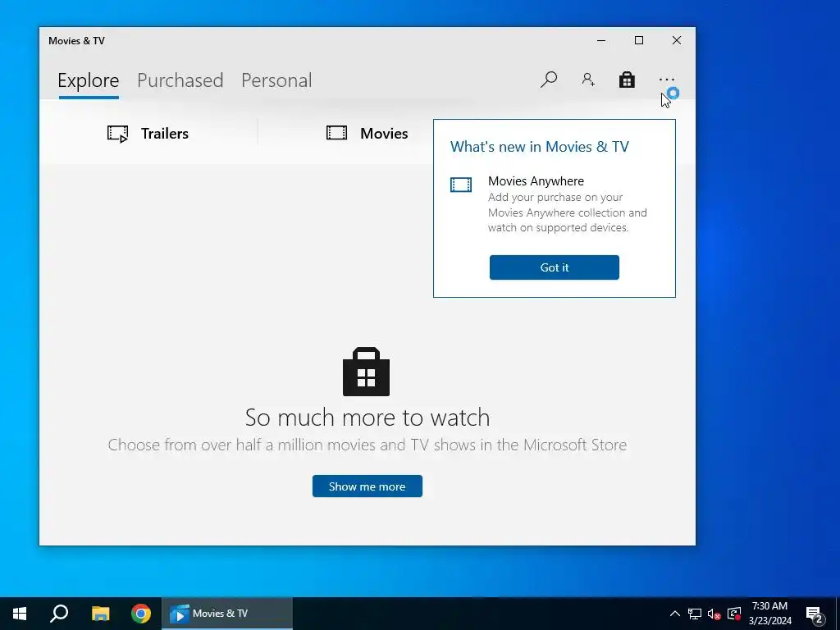The image size is (840, 630).
Task: Click the large store bag icon
Action: click(x=367, y=372)
